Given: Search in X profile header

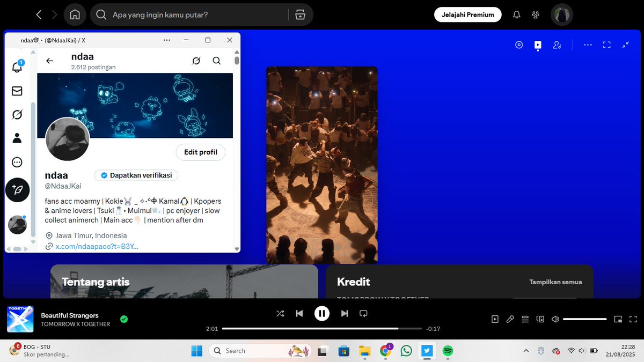Looking at the screenshot, I should [x=217, y=61].
